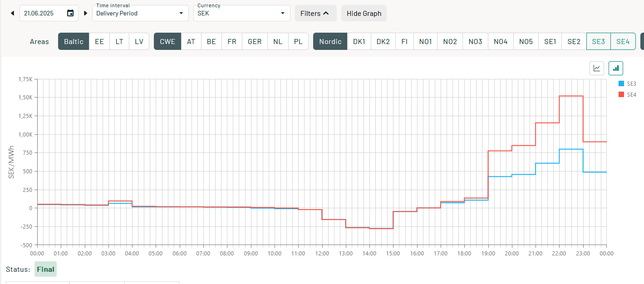Screen dimensions: 644x284
Task: Switch to bar chart view
Action: 616,68
